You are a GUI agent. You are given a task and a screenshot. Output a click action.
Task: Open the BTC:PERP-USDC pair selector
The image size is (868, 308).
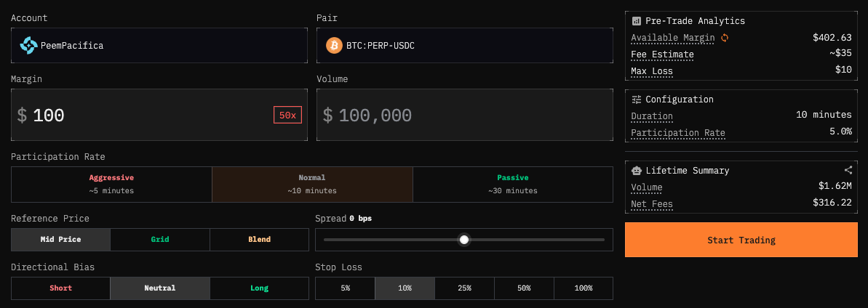(x=465, y=45)
